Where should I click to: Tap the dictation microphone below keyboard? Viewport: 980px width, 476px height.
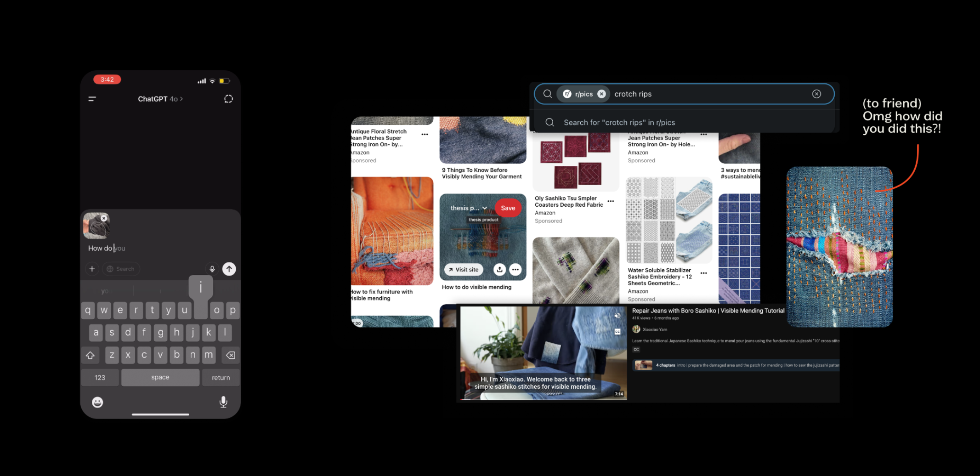223,402
